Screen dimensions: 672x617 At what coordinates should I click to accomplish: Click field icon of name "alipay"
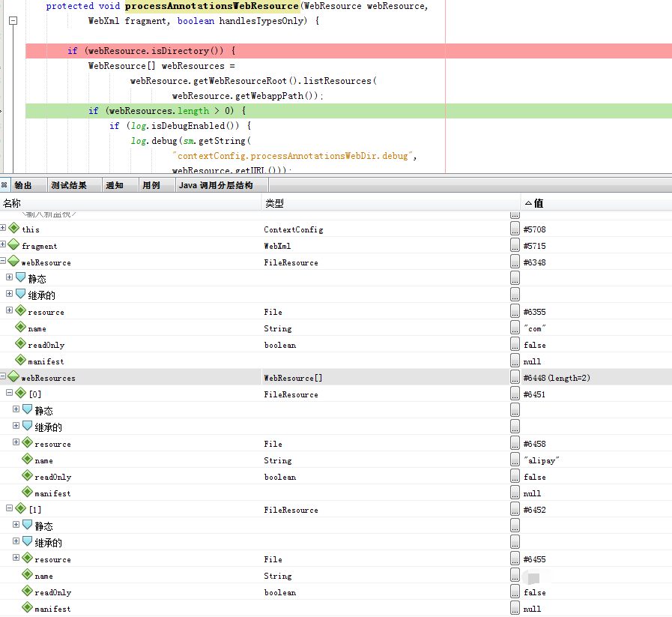pyautogui.click(x=28, y=460)
